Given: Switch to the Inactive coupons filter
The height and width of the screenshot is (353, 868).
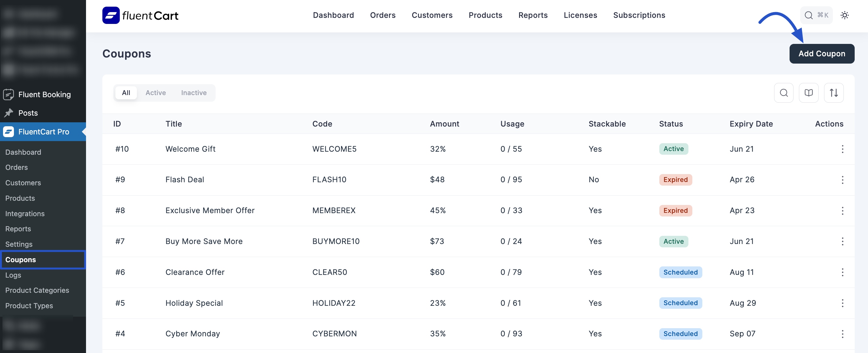Looking at the screenshot, I should click(194, 93).
